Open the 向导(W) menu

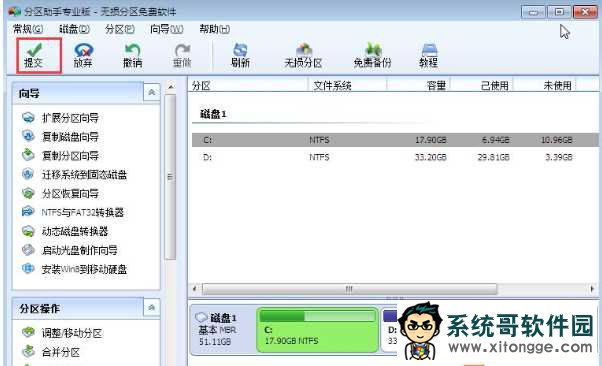click(166, 29)
